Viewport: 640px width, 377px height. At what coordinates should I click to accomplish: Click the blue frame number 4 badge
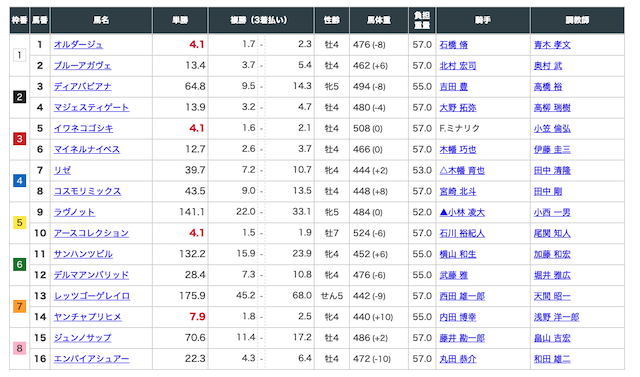19,180
